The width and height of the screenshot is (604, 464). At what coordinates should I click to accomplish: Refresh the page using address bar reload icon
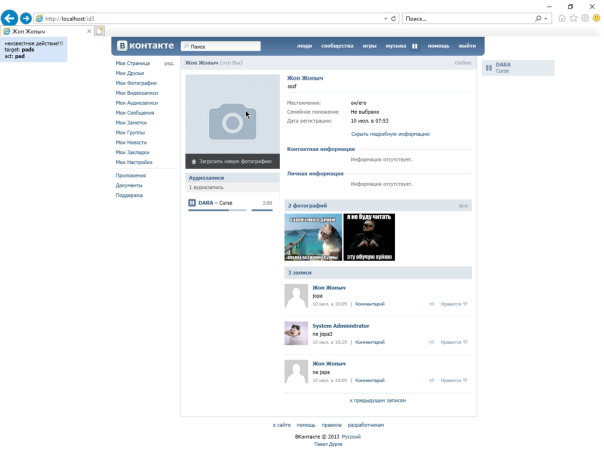pyautogui.click(x=393, y=18)
